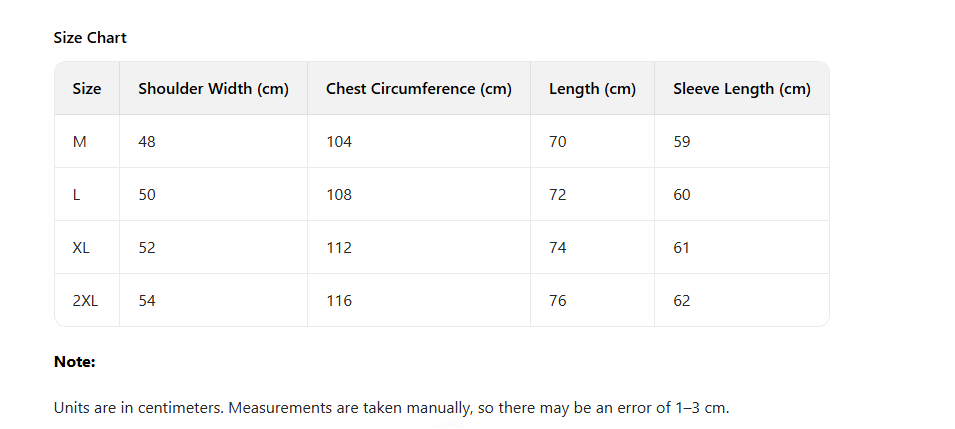Click the measurement error note text
This screenshot has height=429, width=955.
392,408
